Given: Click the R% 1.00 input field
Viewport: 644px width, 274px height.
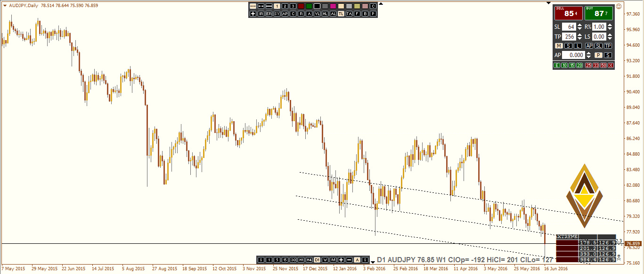Looking at the screenshot, I should tap(599, 26).
